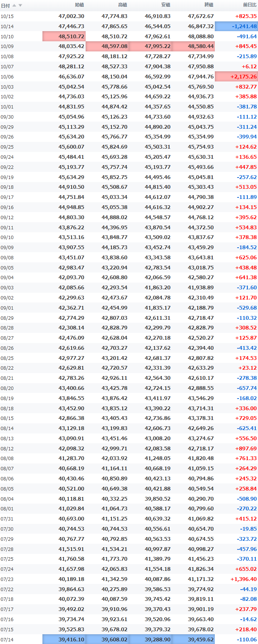This screenshot has height=644, width=258.
Task: Click the change value +23.12
Action: [x=248, y=368]
